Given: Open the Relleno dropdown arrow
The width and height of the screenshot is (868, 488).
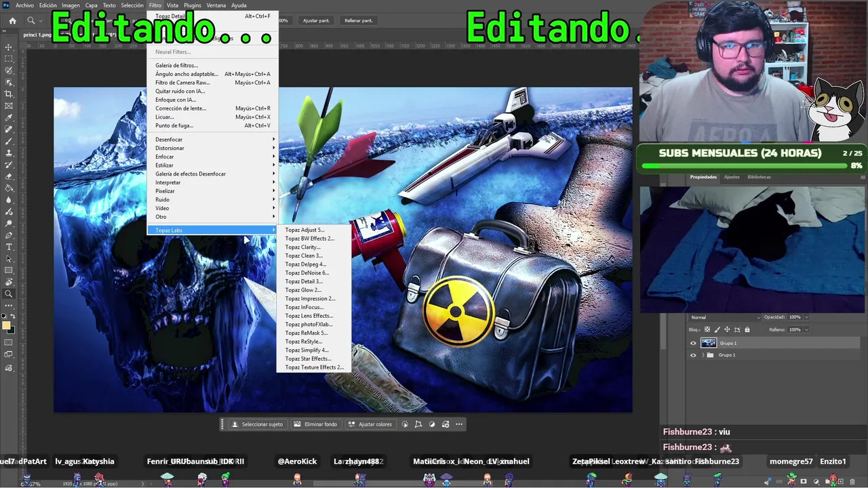Looking at the screenshot, I should (x=807, y=330).
